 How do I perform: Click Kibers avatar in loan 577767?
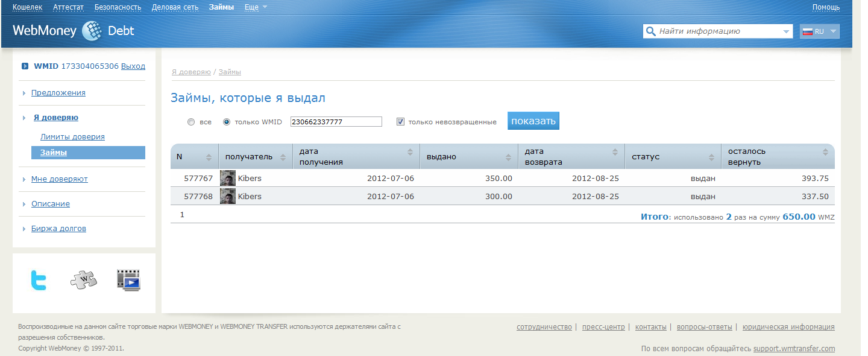228,179
